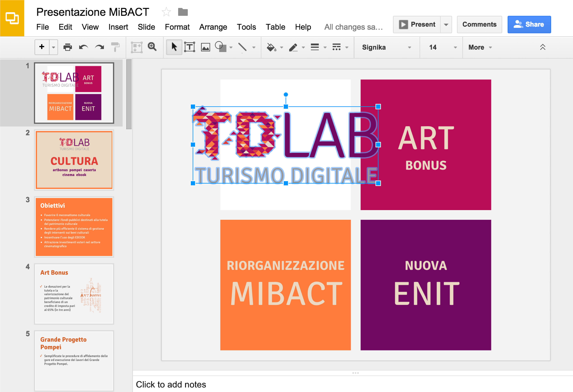
Task: Click the Click to add notes field
Action: pos(353,384)
